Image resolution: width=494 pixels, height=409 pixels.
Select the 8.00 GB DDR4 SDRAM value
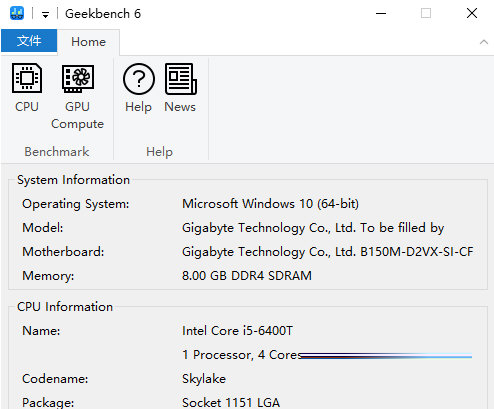[247, 276]
